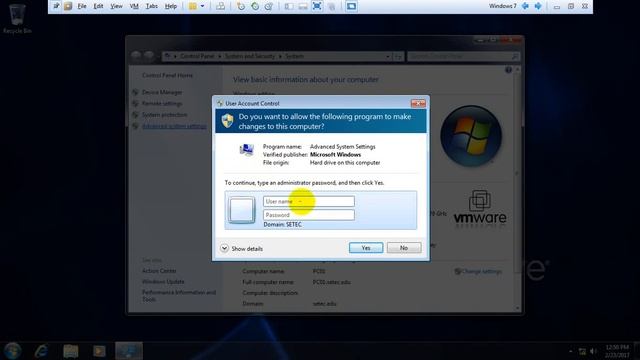Launch Internet Explorer from the taskbar
This screenshot has width=640, height=360.
tap(41, 351)
